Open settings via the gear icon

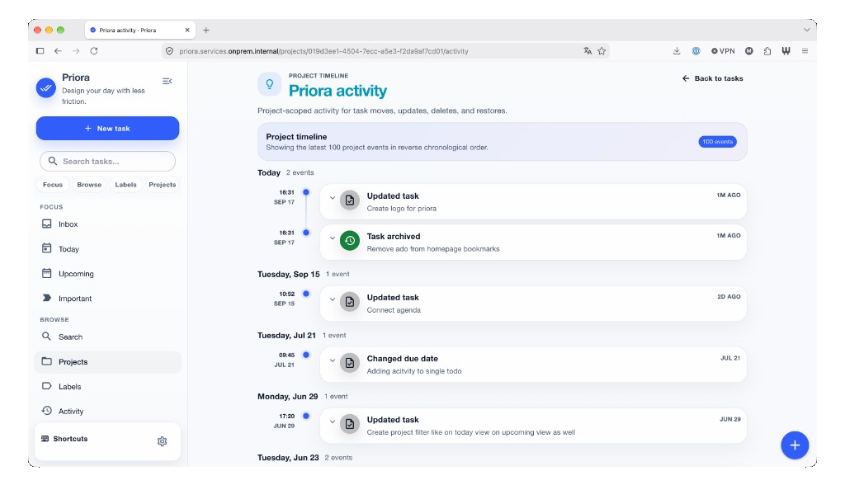click(163, 441)
